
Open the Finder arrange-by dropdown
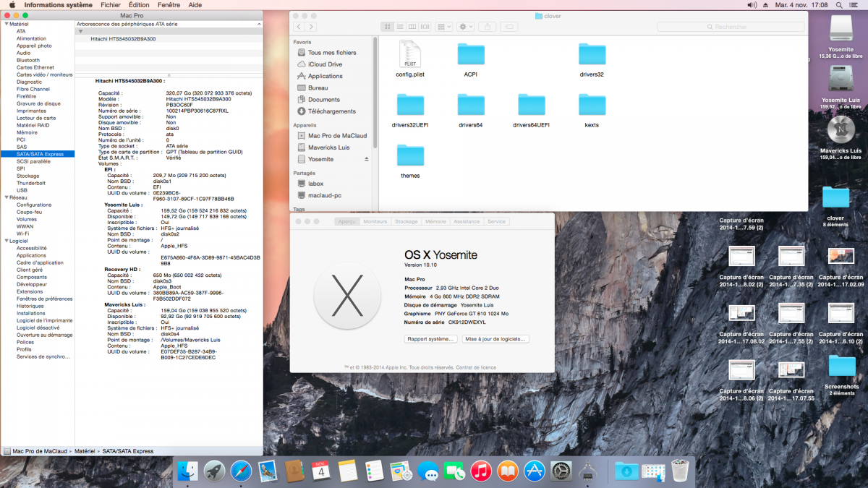(443, 27)
